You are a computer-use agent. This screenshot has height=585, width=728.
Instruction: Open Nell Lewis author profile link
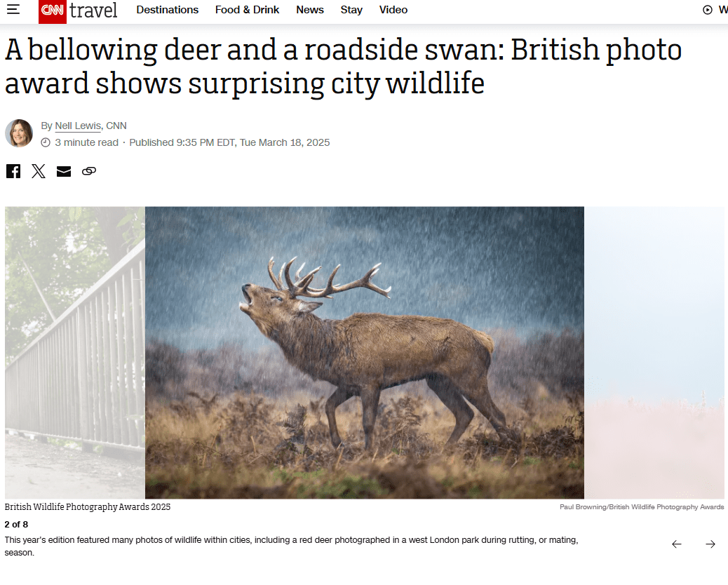[x=78, y=126]
